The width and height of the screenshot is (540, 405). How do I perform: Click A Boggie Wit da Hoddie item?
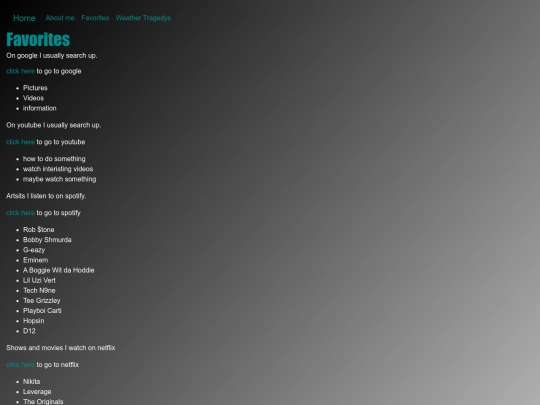click(59, 270)
